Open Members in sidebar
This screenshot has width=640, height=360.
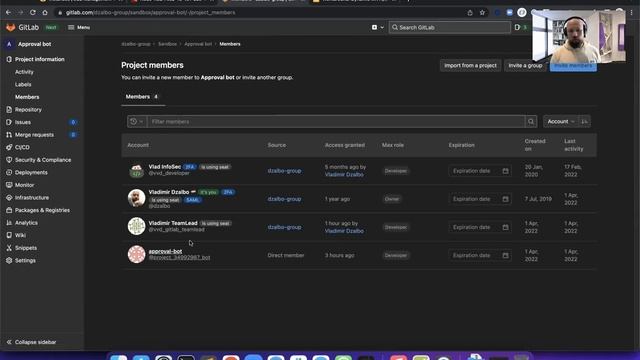click(27, 97)
